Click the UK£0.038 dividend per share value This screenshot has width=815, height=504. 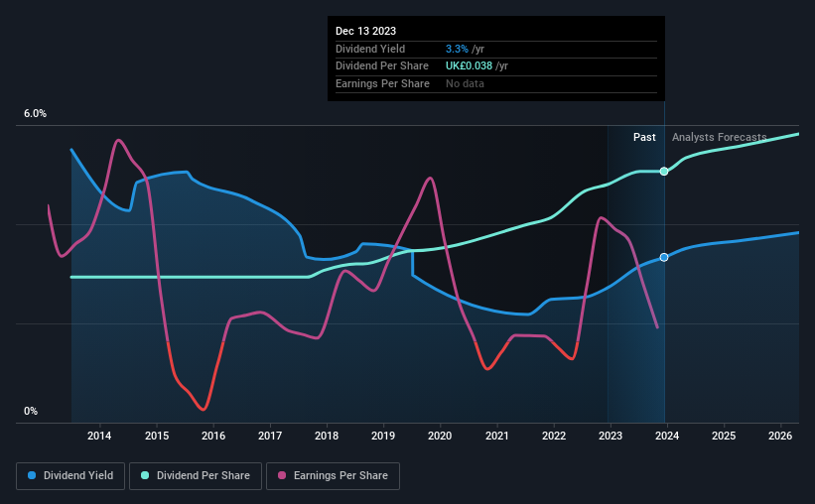[x=469, y=66]
